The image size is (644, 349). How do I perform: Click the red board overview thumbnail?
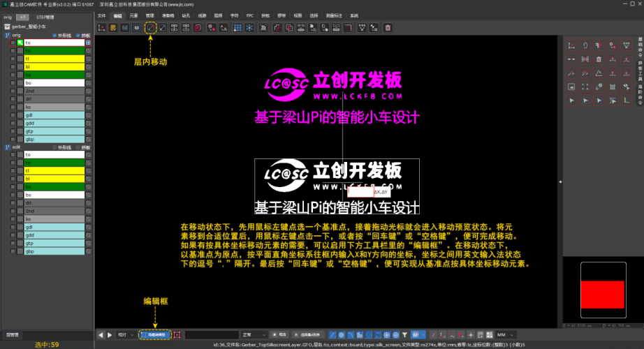pos(603,295)
